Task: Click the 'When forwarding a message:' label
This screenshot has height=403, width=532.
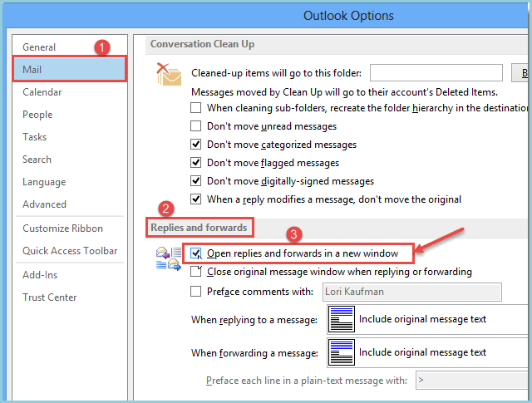Action: 254,353
